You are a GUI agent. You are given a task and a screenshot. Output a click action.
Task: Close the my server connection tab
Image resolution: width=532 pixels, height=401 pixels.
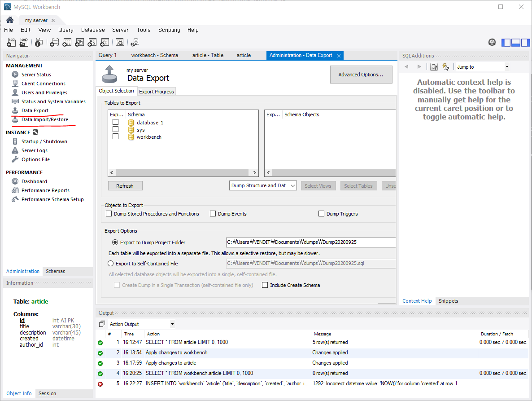click(x=53, y=20)
